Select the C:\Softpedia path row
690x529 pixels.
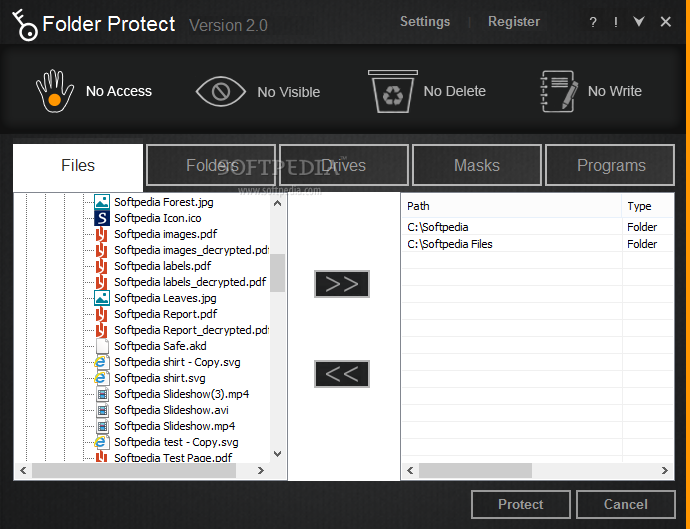(538, 227)
